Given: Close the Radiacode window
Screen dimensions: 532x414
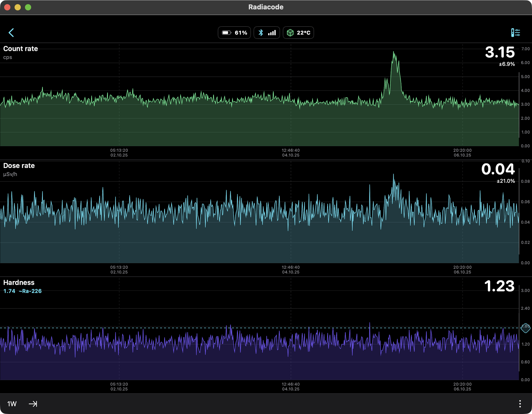Looking at the screenshot, I should [7, 7].
